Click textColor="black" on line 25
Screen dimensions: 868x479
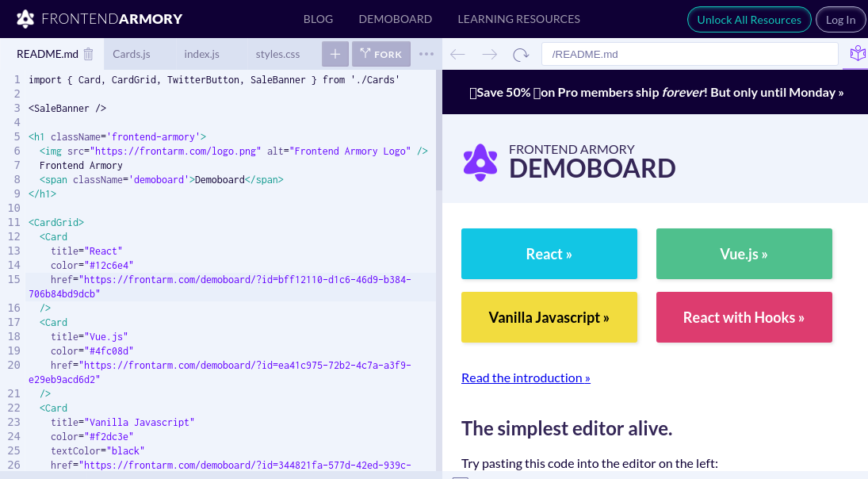click(98, 450)
